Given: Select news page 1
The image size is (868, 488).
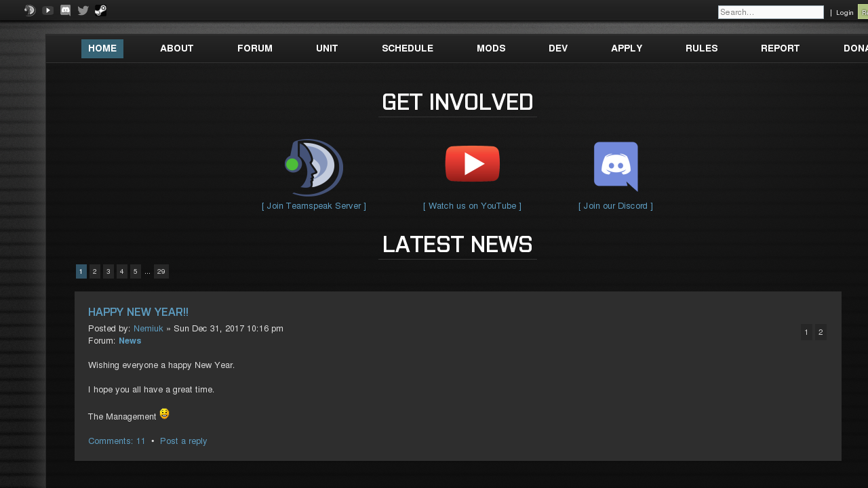Looking at the screenshot, I should click(81, 272).
